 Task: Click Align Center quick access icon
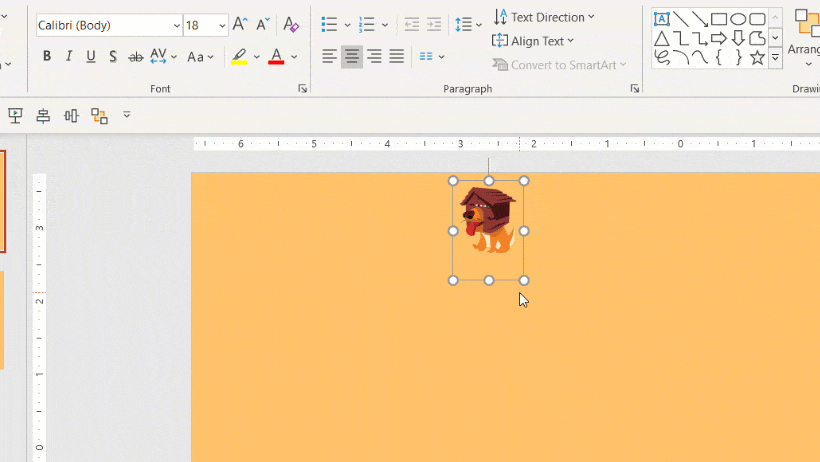(x=43, y=115)
